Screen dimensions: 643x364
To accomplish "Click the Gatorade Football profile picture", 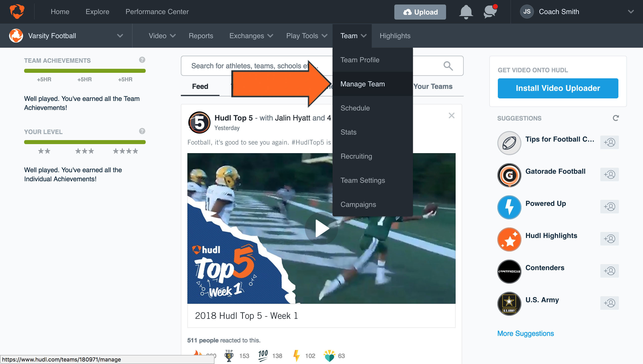I will (x=509, y=175).
